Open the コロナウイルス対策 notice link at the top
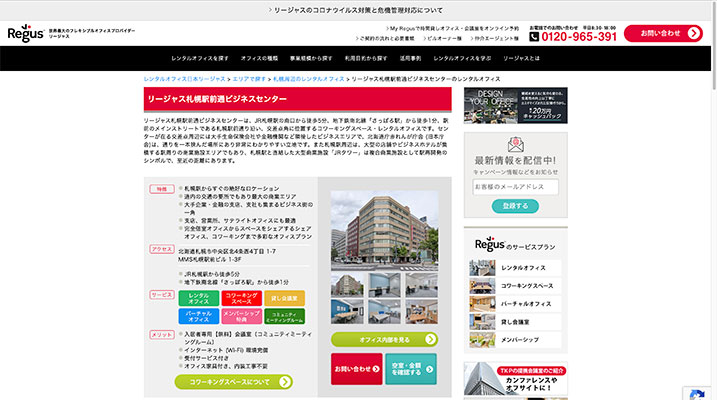The image size is (717, 400). point(355,10)
